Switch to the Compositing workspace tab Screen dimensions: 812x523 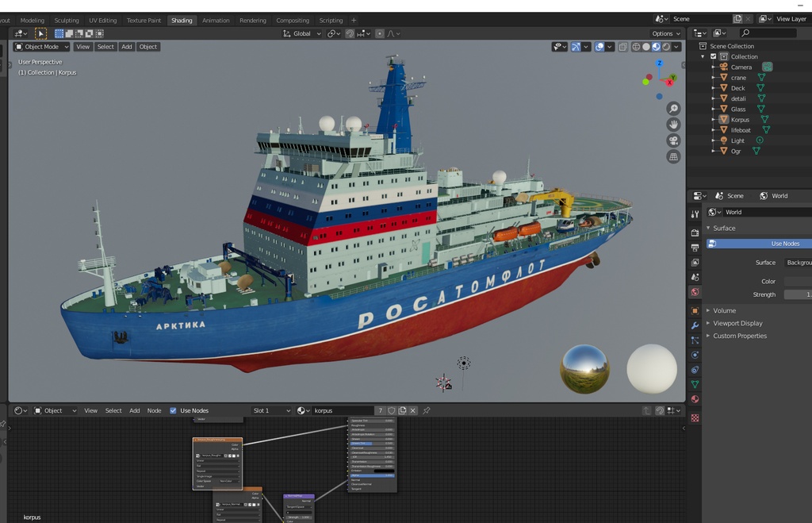tap(293, 20)
